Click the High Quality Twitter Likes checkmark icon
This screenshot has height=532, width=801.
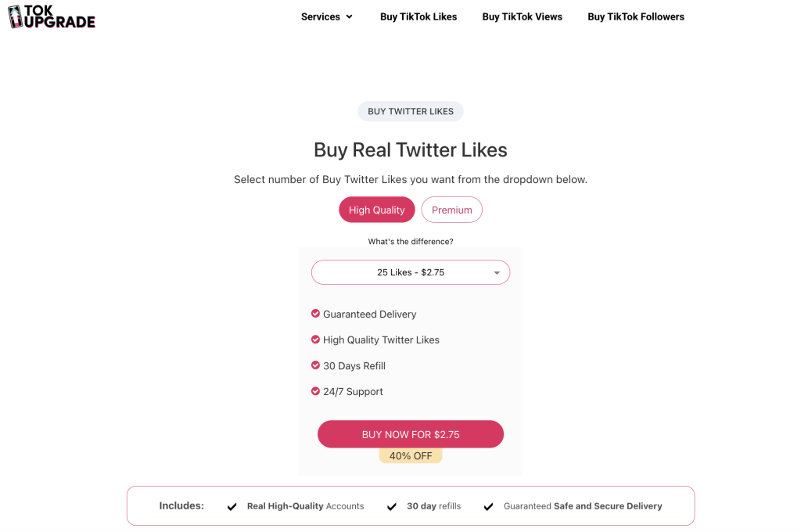(x=315, y=340)
